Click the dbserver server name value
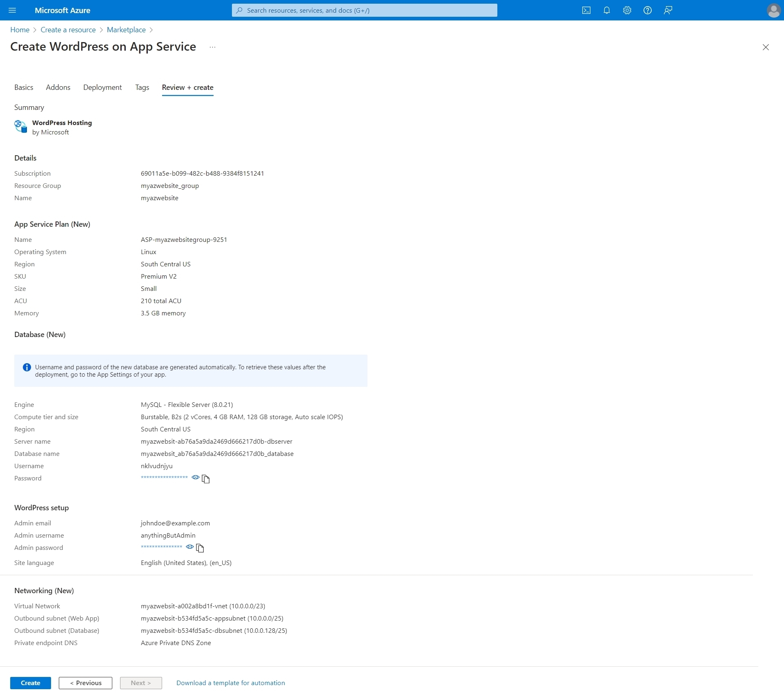The height and width of the screenshot is (699, 784). coord(216,442)
